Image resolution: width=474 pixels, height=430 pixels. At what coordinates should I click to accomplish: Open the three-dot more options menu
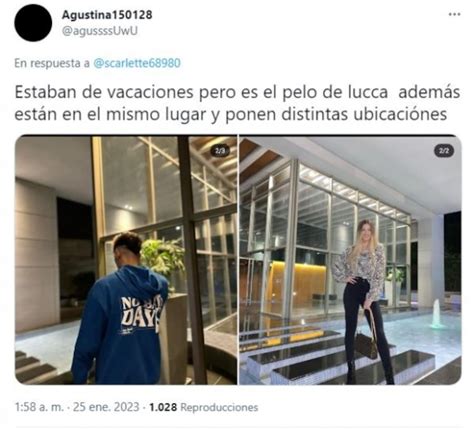[x=454, y=14]
